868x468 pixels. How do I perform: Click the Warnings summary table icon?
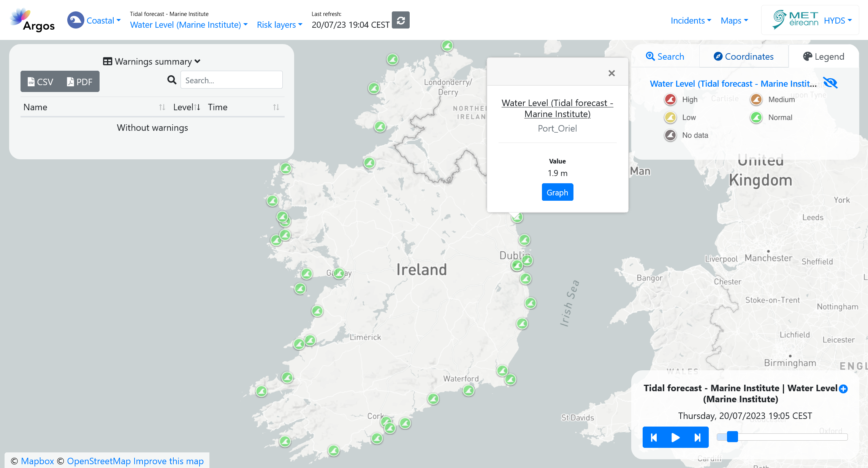tap(108, 61)
